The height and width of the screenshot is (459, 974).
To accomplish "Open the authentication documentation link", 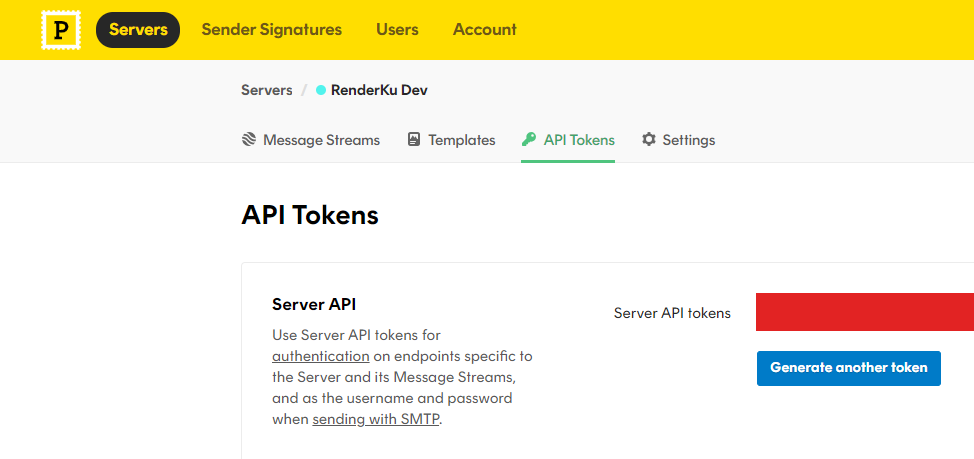I will [x=321, y=357].
